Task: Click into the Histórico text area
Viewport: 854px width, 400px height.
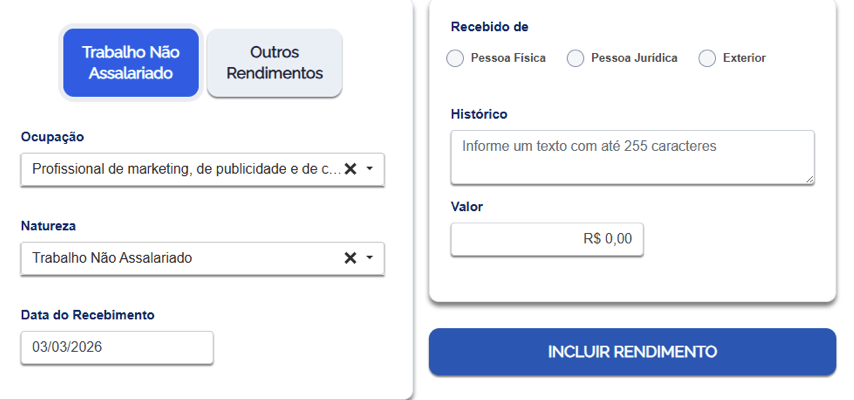Action: coord(632,156)
